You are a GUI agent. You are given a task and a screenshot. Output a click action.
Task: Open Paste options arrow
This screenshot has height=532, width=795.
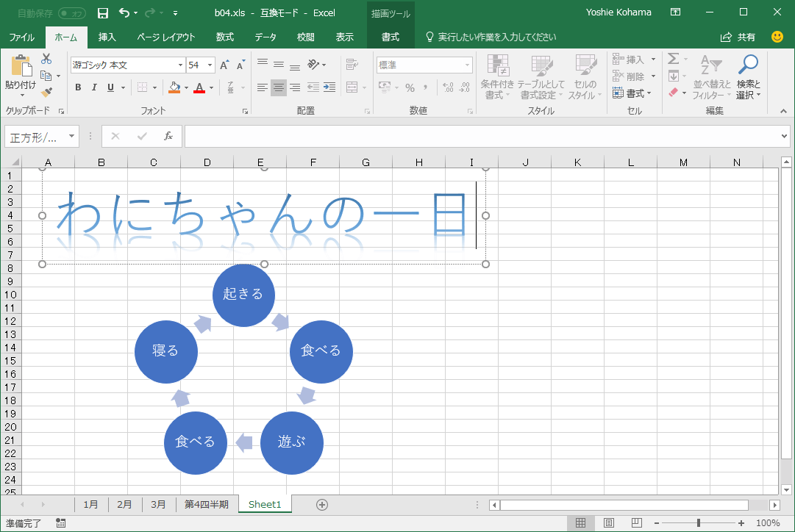pos(22,96)
